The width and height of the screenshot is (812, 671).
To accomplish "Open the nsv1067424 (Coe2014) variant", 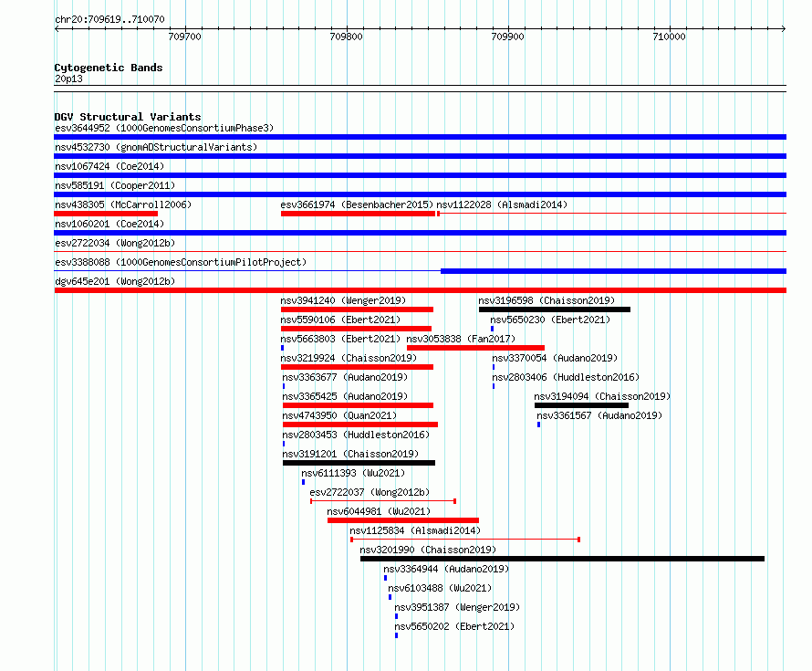I will coord(109,166).
